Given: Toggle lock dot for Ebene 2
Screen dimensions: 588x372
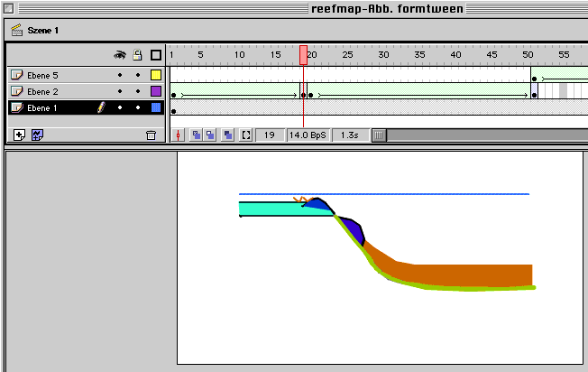Looking at the screenshot, I should [138, 91].
